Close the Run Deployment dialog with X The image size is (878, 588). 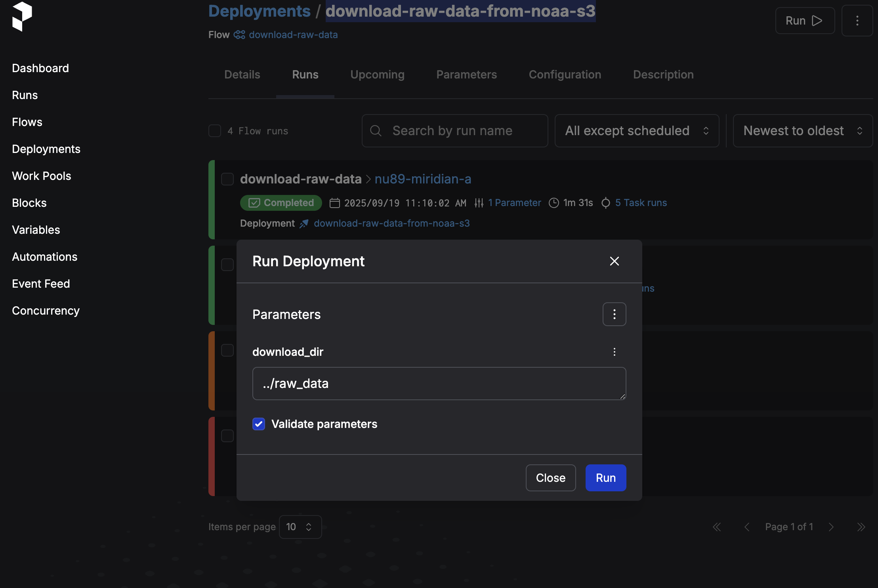click(x=614, y=261)
